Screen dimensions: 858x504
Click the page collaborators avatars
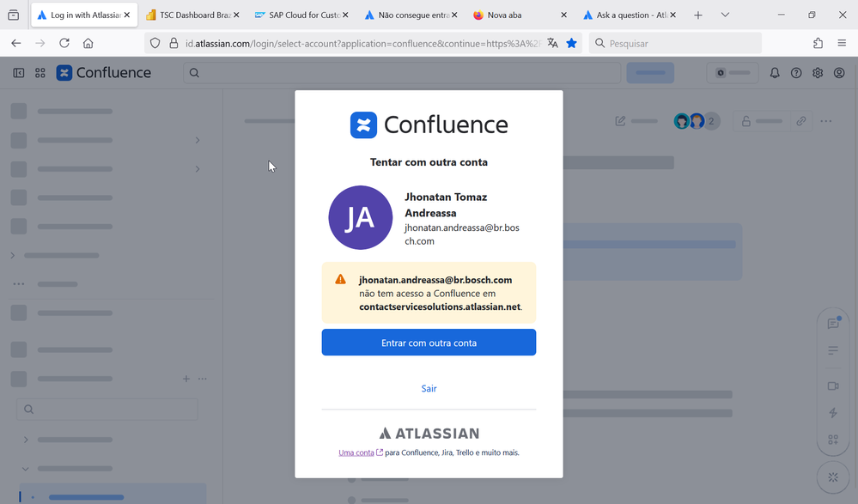[x=697, y=121]
